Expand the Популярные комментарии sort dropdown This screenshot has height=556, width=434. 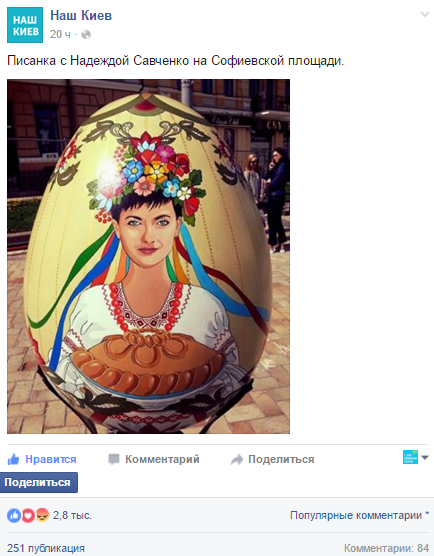tap(359, 515)
